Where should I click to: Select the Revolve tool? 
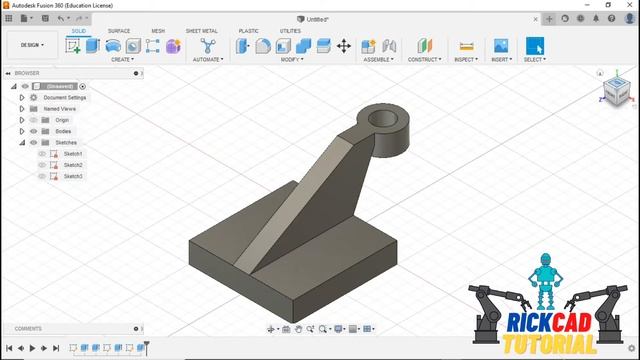[x=113, y=46]
